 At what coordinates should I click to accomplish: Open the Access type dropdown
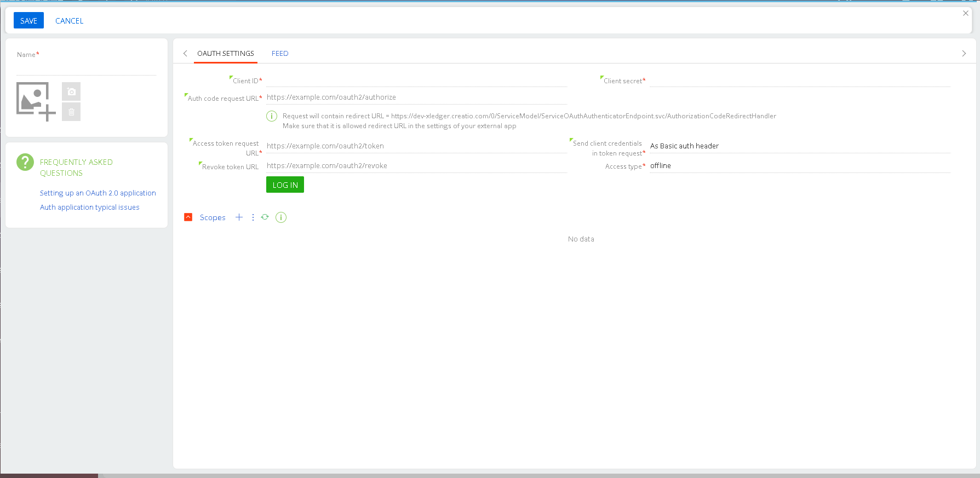point(799,166)
